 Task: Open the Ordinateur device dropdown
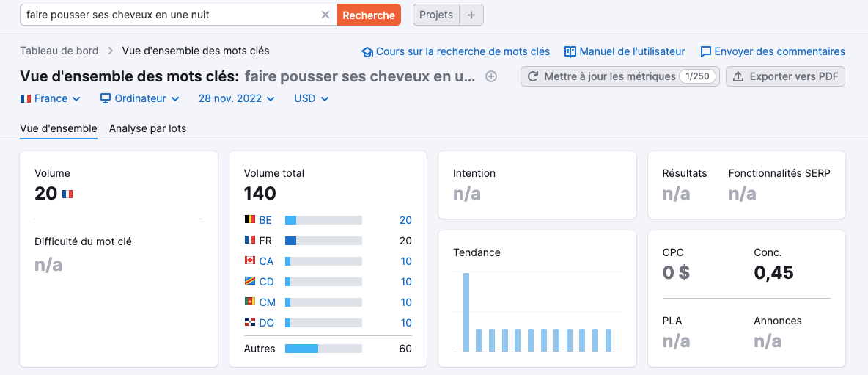click(x=139, y=98)
